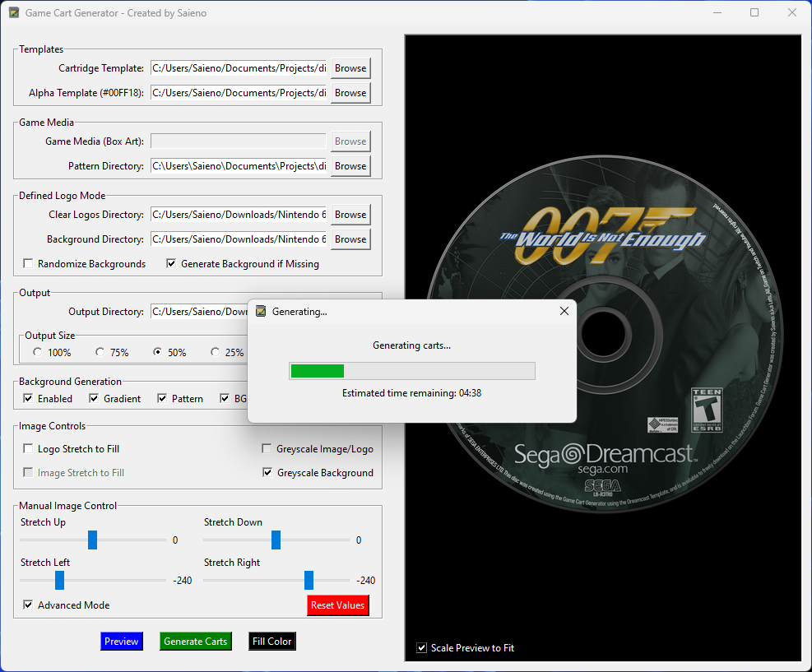This screenshot has width=812, height=672.
Task: Close the Game Cart Generator window
Action: (x=791, y=13)
